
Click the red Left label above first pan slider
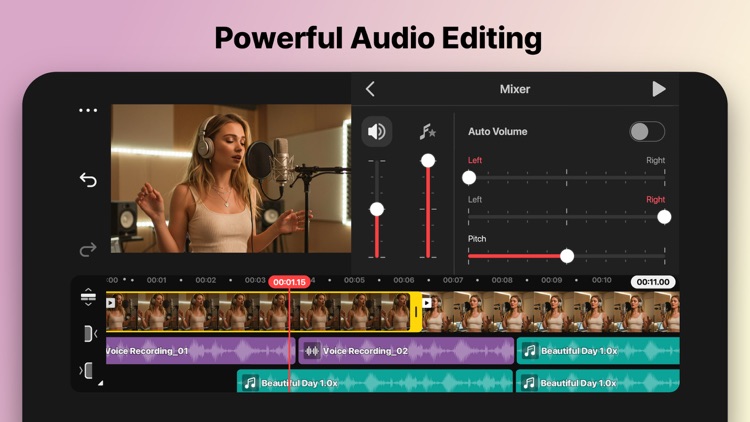point(474,160)
